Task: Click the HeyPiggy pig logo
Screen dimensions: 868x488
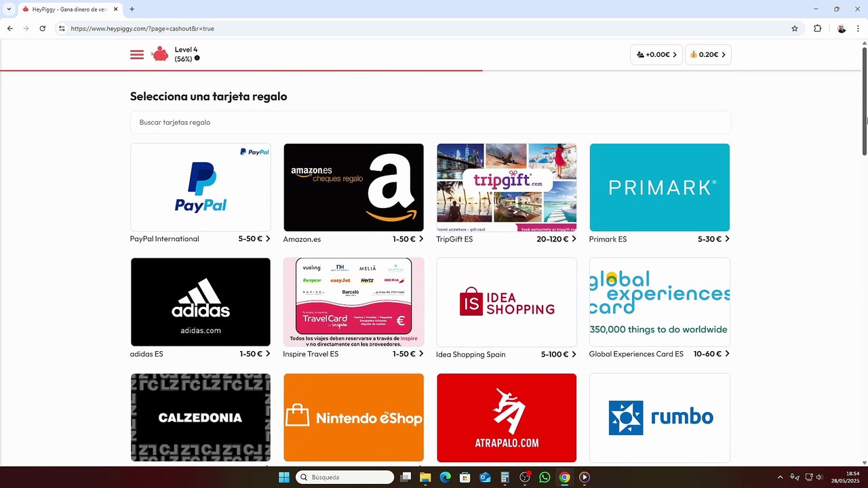Action: [160, 54]
